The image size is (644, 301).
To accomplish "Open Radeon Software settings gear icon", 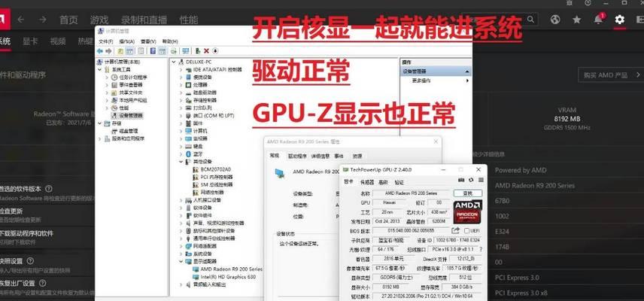I will pyautogui.click(x=619, y=20).
